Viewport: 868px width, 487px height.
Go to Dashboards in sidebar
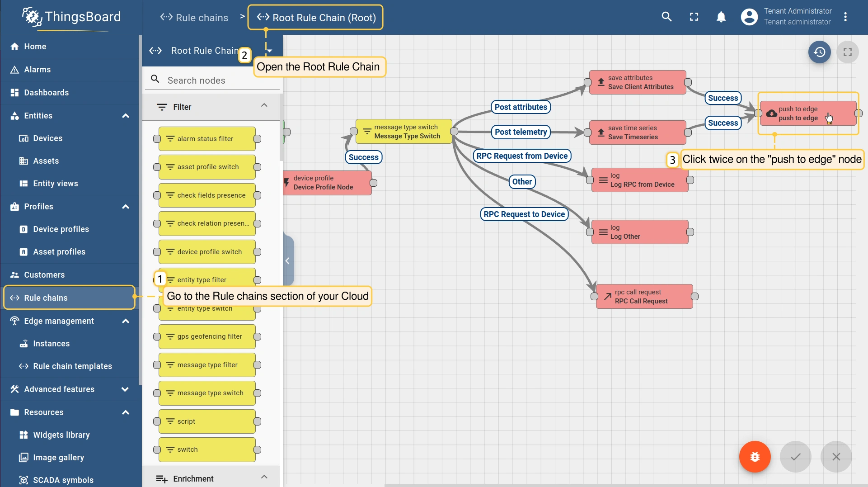coord(46,93)
